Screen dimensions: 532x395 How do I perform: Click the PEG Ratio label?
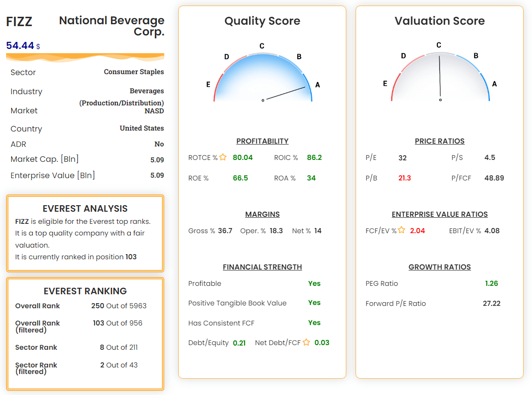(x=382, y=284)
